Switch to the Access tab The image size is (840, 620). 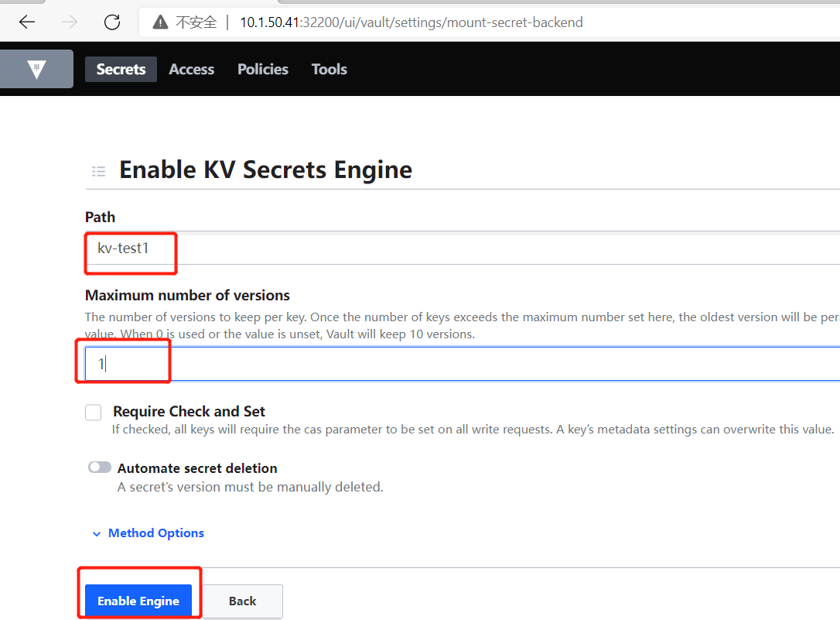pyautogui.click(x=191, y=69)
